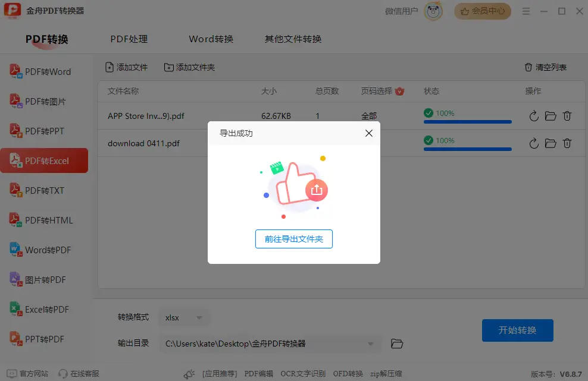
Task: Retry conversion of APP Store Inv...9).pdf
Action: (x=533, y=116)
